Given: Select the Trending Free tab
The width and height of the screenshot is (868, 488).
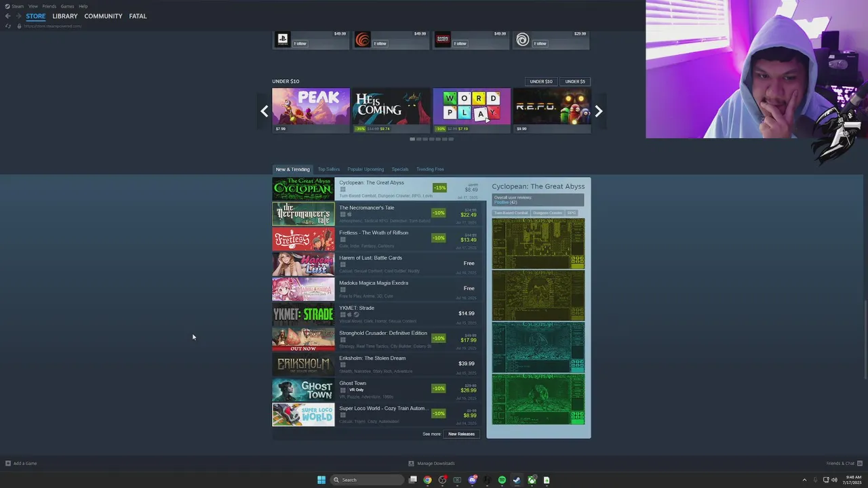Looking at the screenshot, I should pos(430,169).
